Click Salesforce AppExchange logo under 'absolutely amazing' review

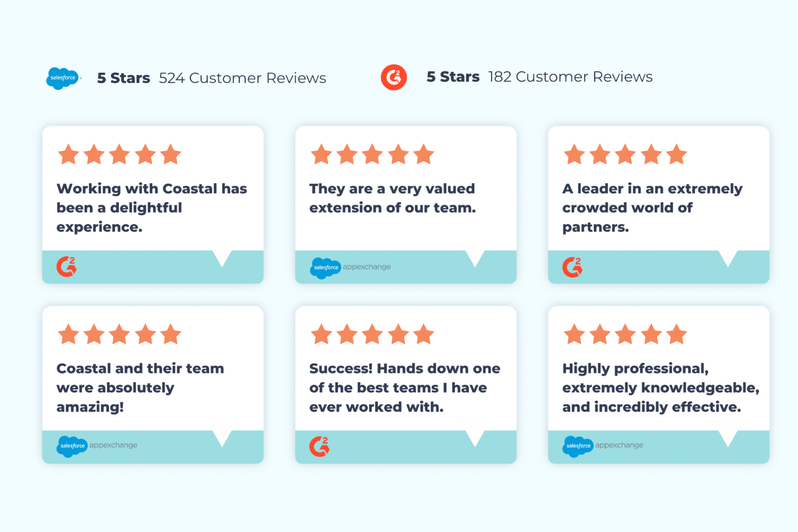tap(97, 446)
